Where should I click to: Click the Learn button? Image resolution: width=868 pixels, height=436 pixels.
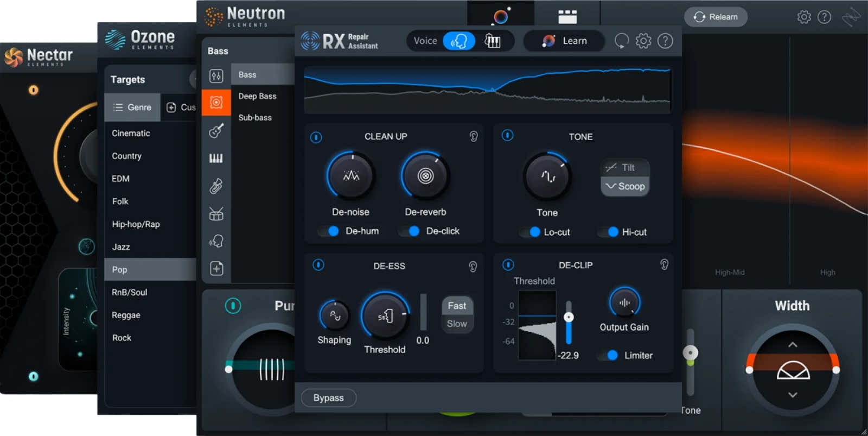tap(564, 41)
